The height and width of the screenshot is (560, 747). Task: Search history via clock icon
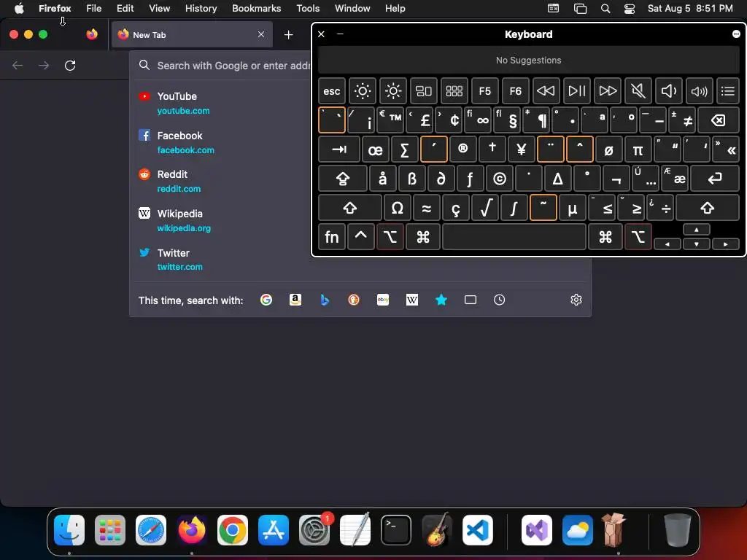click(x=499, y=300)
